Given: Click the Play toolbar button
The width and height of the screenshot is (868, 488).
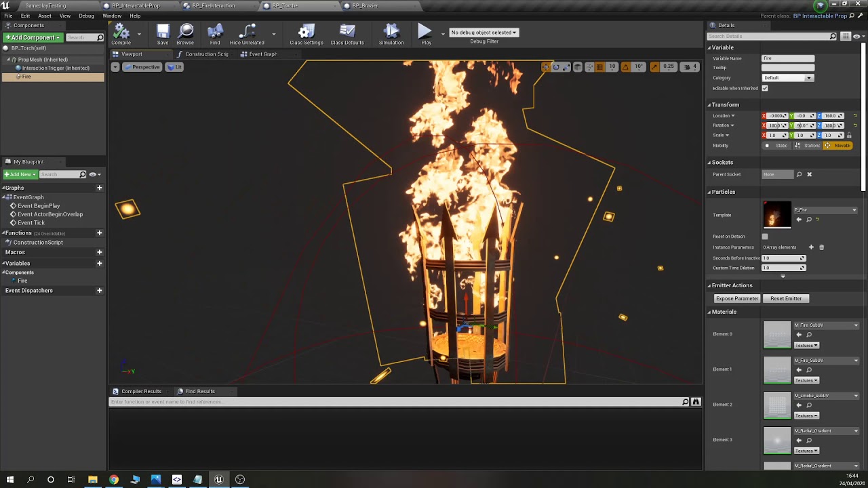Looking at the screenshot, I should click(425, 35).
